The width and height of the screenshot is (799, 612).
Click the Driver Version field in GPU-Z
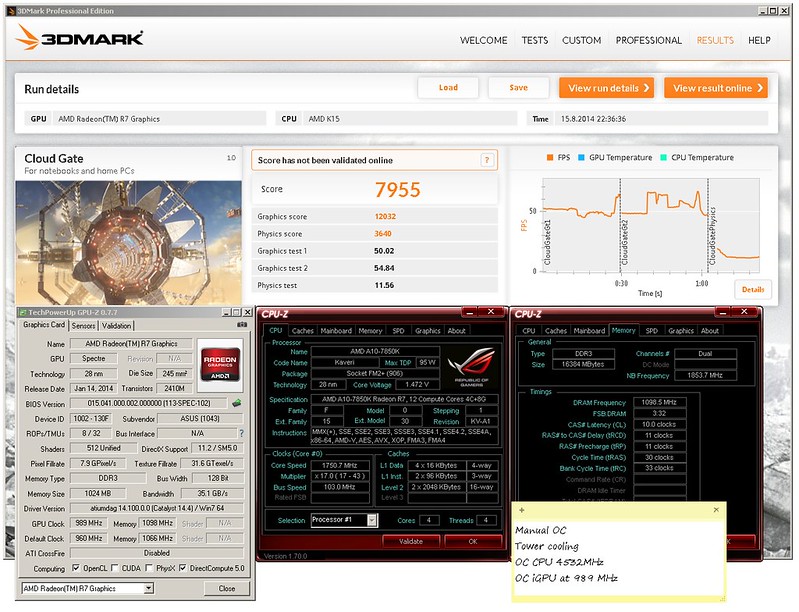[156, 509]
